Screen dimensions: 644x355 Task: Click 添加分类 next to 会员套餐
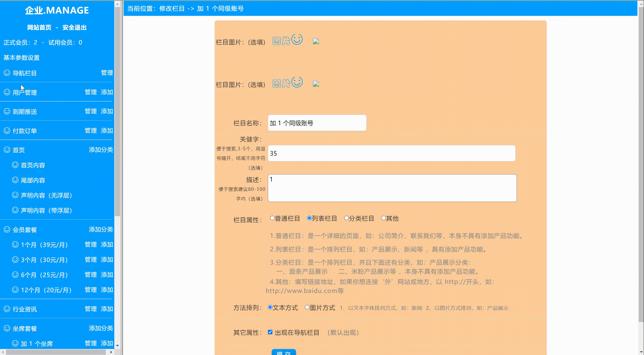tap(101, 229)
